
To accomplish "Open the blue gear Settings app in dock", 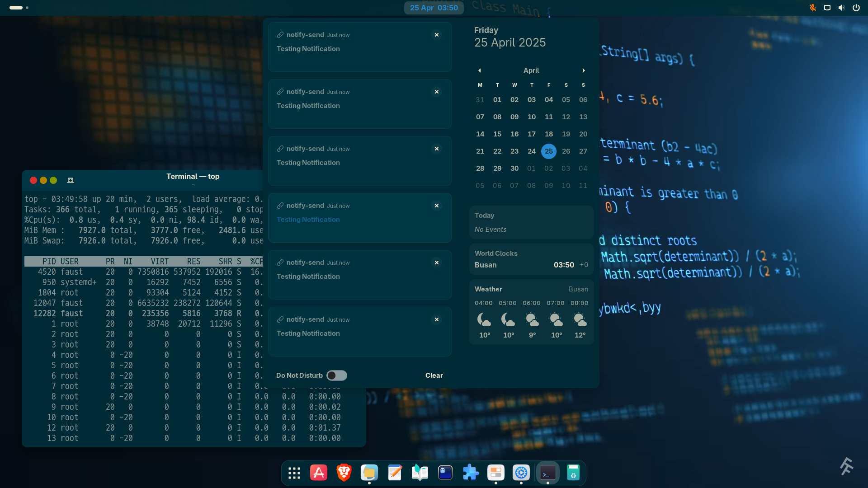I will (521, 473).
